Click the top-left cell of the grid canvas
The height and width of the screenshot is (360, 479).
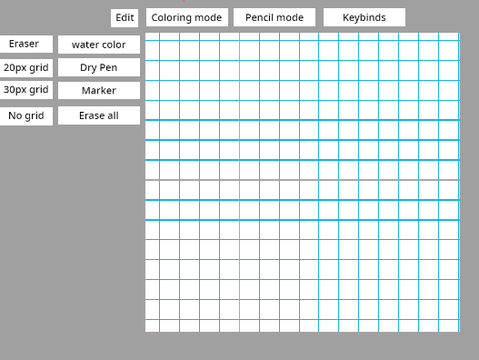point(152,37)
